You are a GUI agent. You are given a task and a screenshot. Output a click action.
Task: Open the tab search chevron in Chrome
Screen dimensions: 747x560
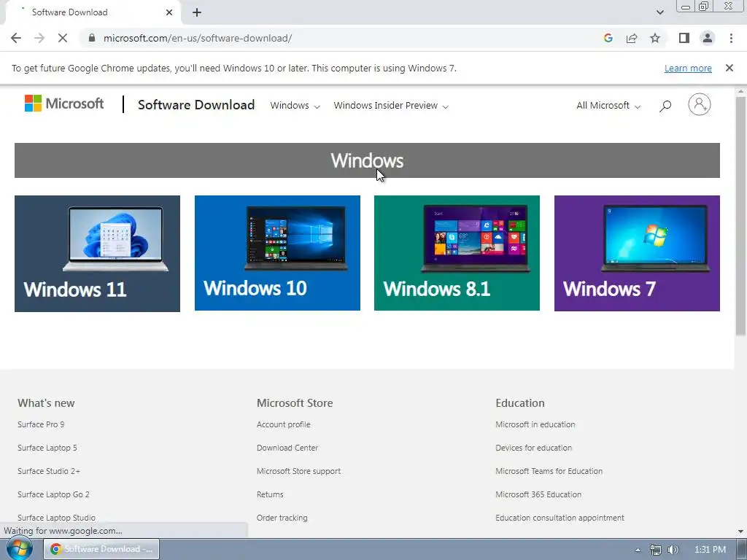[x=659, y=12]
